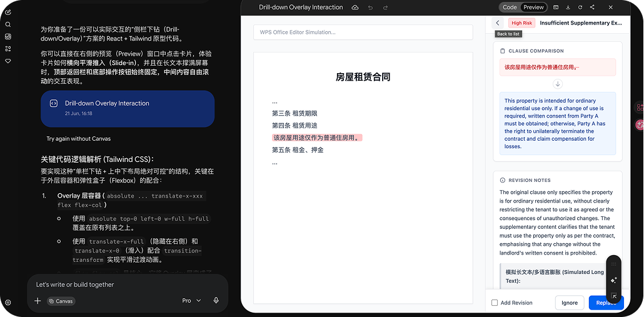
Task: Open the Pro model dropdown
Action: [x=191, y=301]
